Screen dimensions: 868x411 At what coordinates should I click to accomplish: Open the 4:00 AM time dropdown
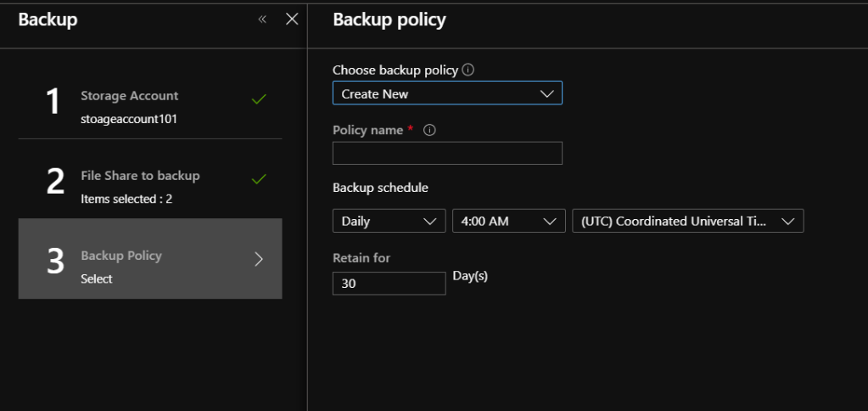508,222
